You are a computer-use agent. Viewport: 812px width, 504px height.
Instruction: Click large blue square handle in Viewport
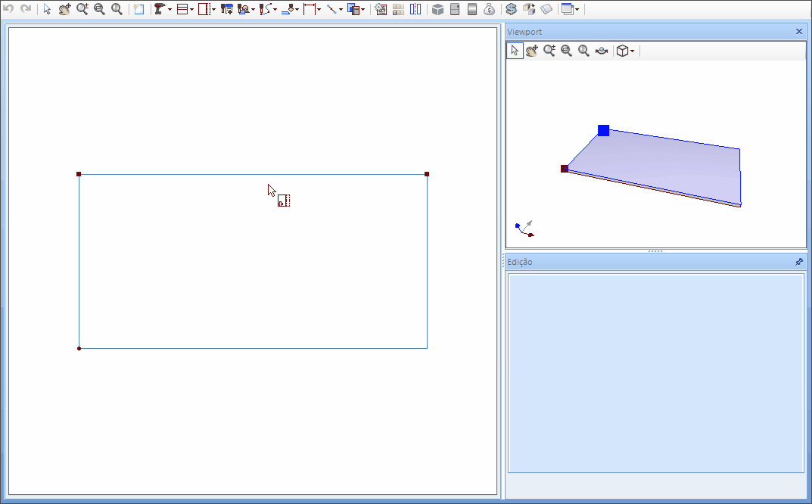[603, 130]
